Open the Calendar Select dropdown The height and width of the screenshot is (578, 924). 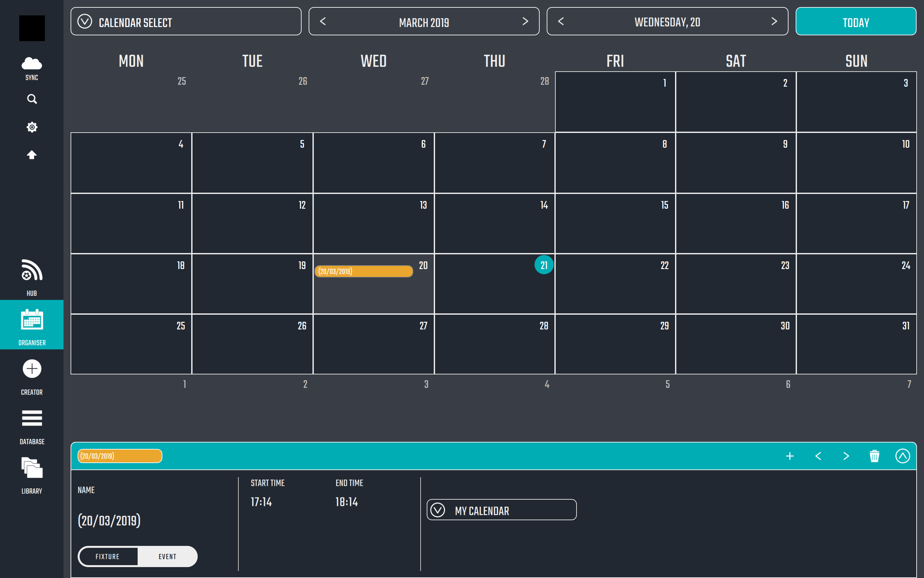186,22
